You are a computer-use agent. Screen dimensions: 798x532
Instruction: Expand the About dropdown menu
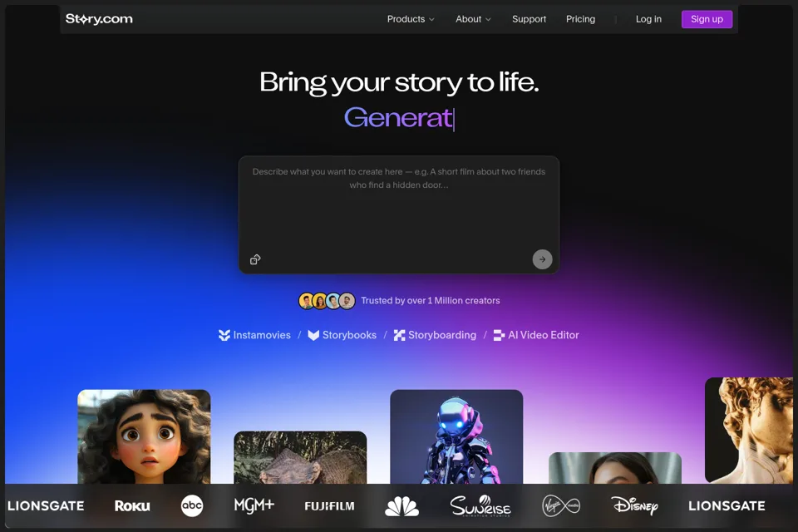click(x=473, y=19)
